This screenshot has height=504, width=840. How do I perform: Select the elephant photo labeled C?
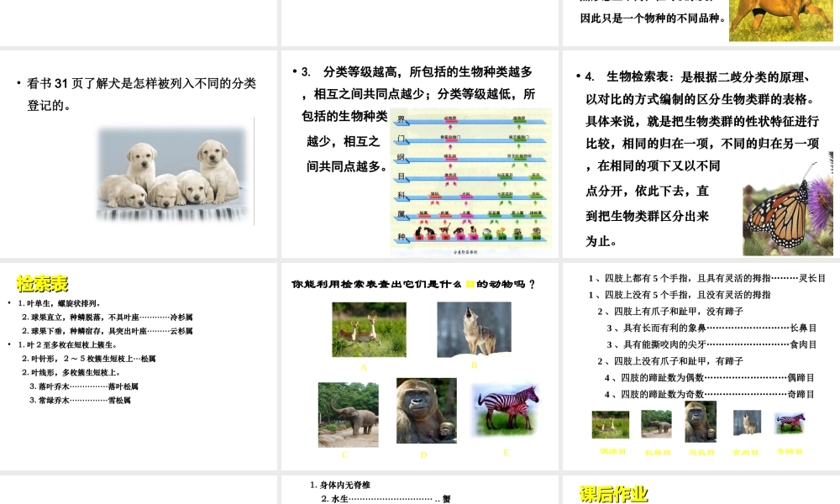[x=349, y=415]
